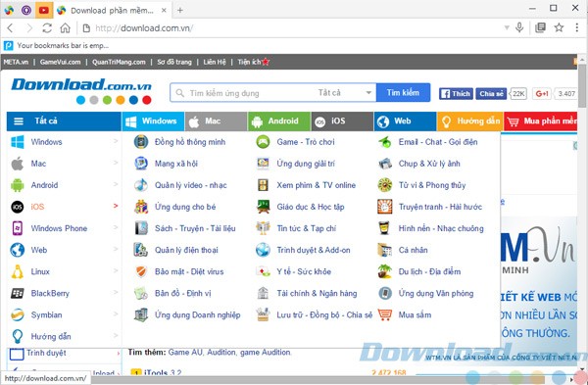
Task: Click the Đồng hồ thông minh smartwatch icon
Action: (x=141, y=142)
